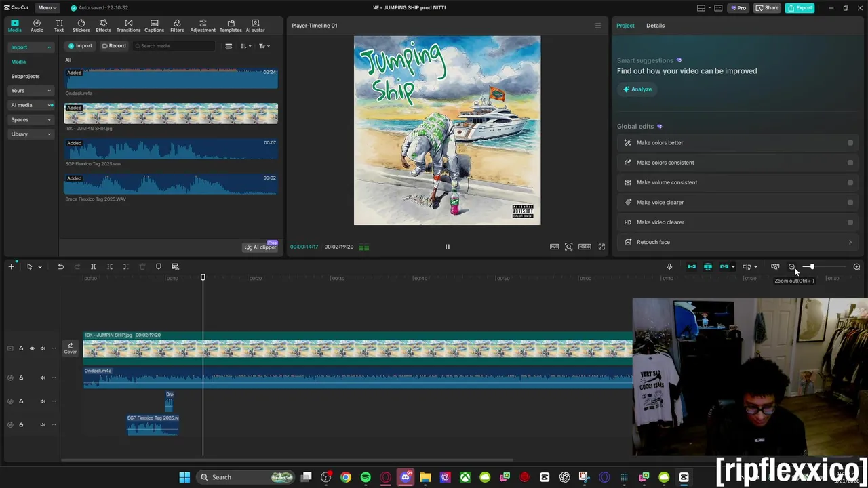868x488 pixels.
Task: Click the player menu hamburger icon
Action: 597,26
